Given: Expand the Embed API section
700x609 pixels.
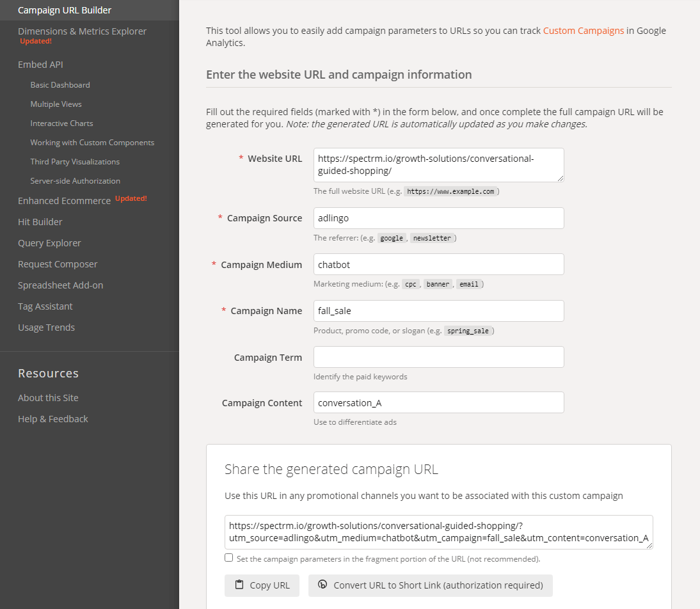Looking at the screenshot, I should pyautogui.click(x=40, y=65).
